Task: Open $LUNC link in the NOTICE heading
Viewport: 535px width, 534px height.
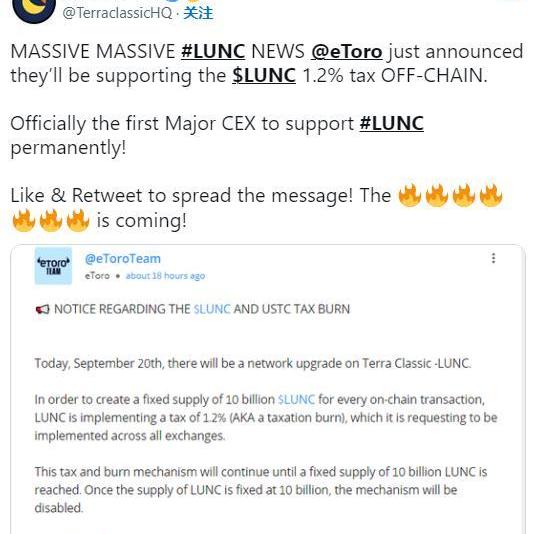Action: (x=212, y=309)
